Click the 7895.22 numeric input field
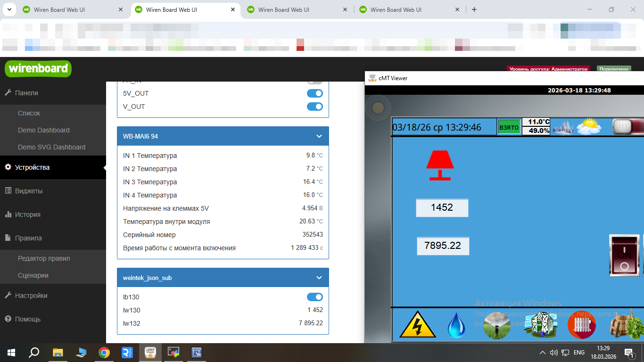 click(442, 246)
